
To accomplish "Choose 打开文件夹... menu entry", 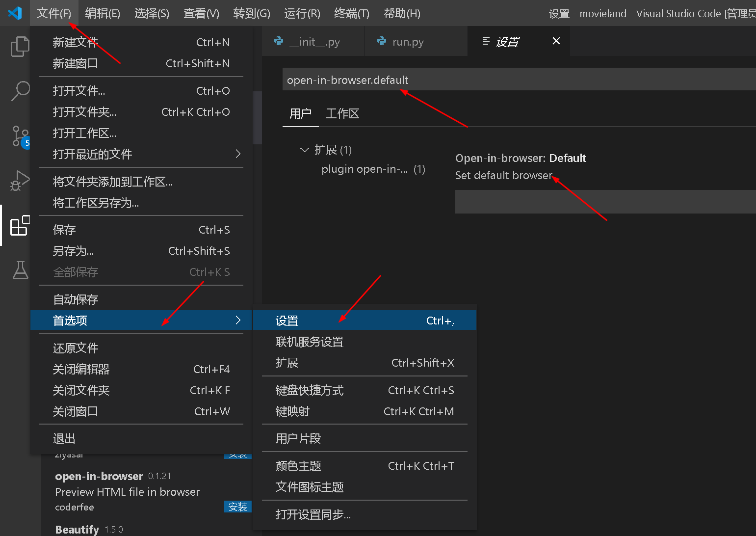I will tap(141, 112).
